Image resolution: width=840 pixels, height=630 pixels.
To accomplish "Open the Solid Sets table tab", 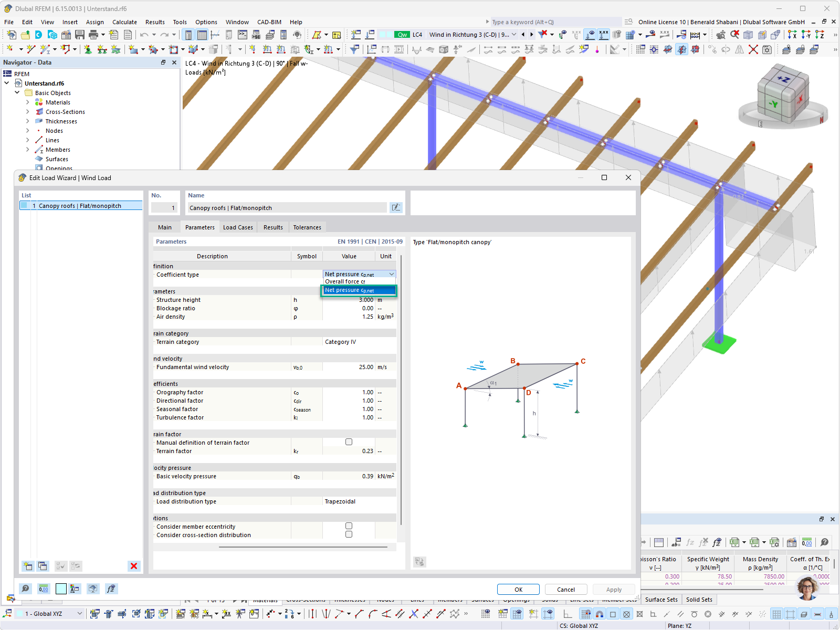I will click(699, 600).
